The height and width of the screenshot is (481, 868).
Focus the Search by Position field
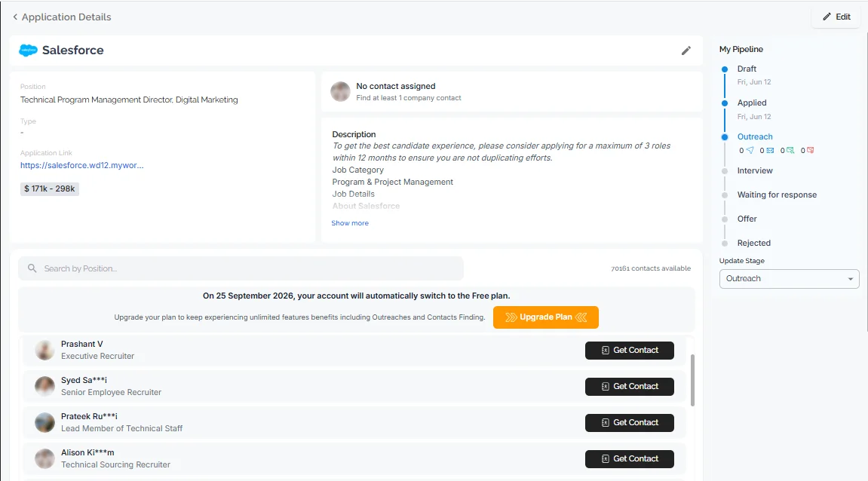pyautogui.click(x=241, y=268)
